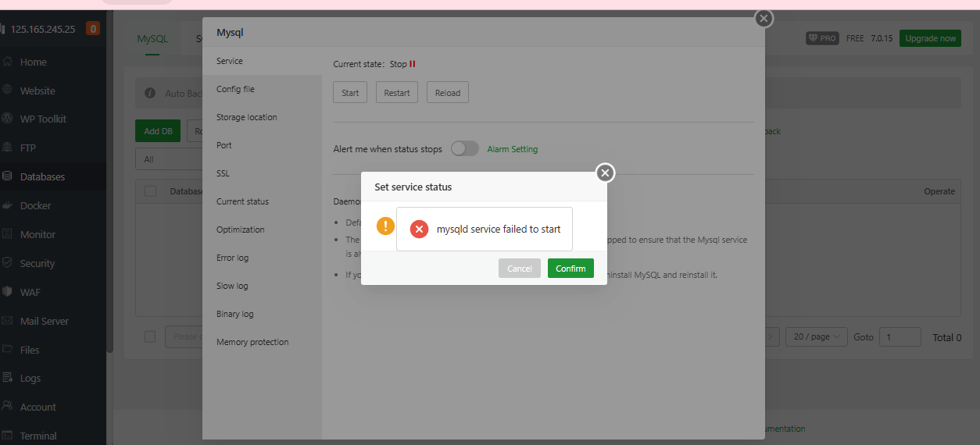The image size is (980, 445).
Task: Click the Start service button
Action: [x=350, y=92]
